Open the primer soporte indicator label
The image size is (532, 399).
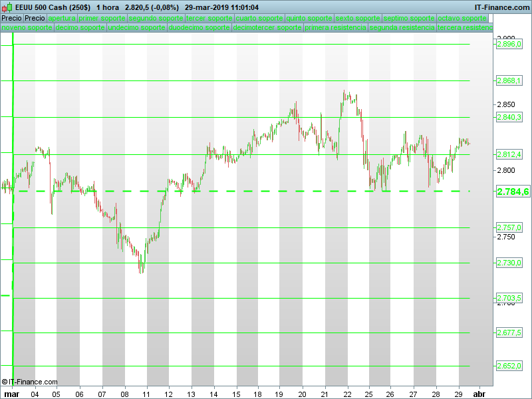pyautogui.click(x=102, y=18)
